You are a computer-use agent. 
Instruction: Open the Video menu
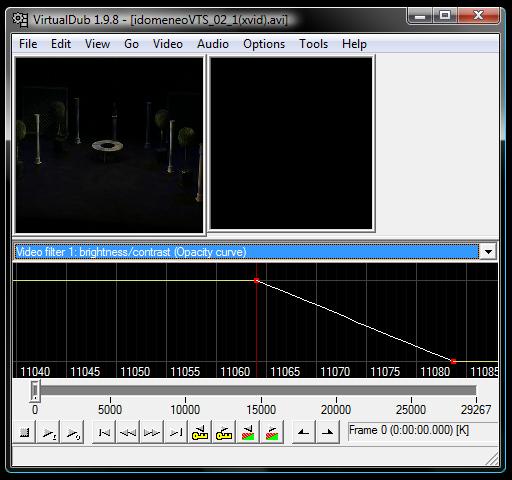point(168,44)
